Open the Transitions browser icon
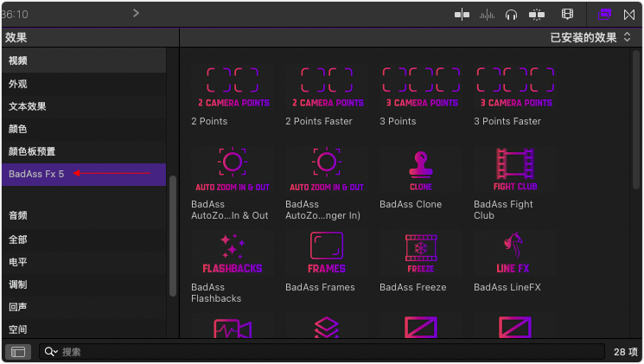This screenshot has width=644, height=364. pyautogui.click(x=628, y=15)
